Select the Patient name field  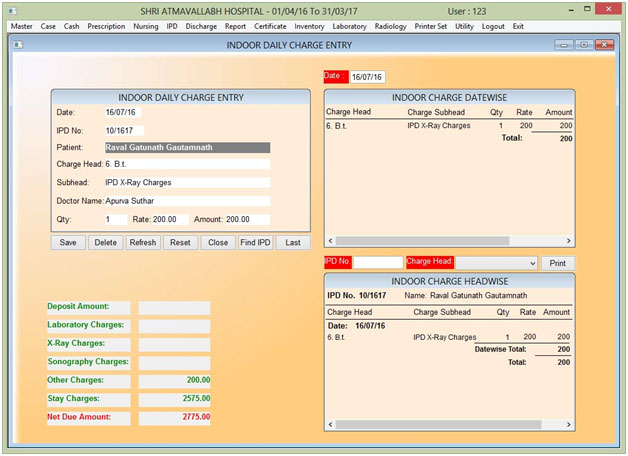187,147
